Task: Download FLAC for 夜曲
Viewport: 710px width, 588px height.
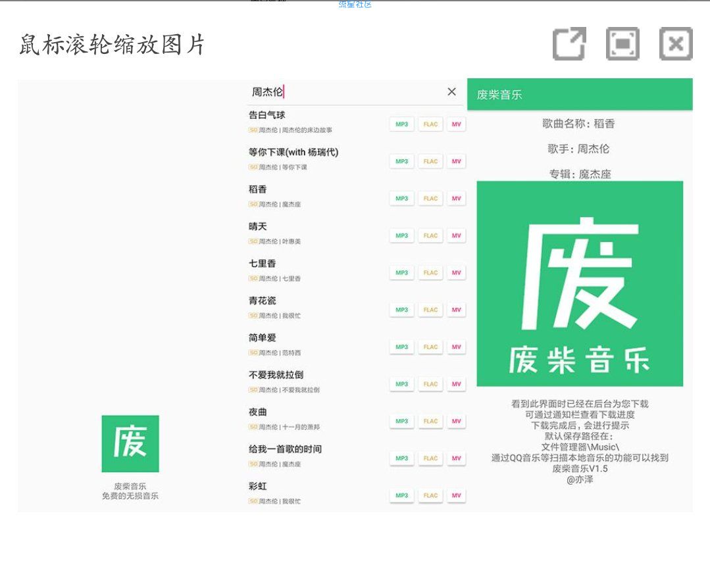Action: click(x=430, y=421)
